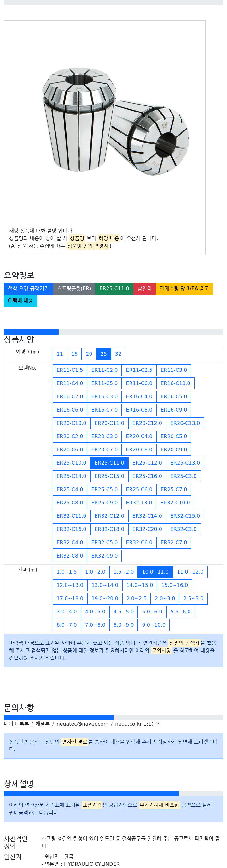Select interval 19.0~20.0
Image resolution: width=227 pixels, height=868 pixels.
click(105, 599)
